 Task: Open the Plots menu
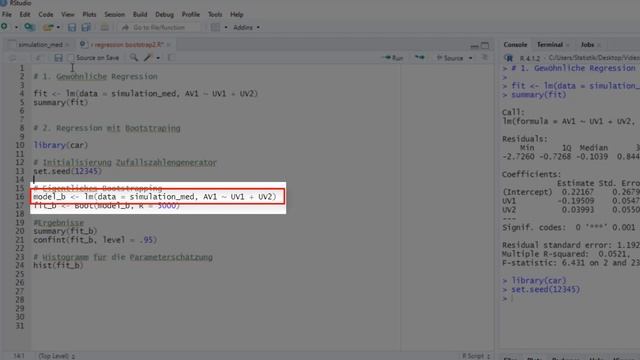pos(89,14)
